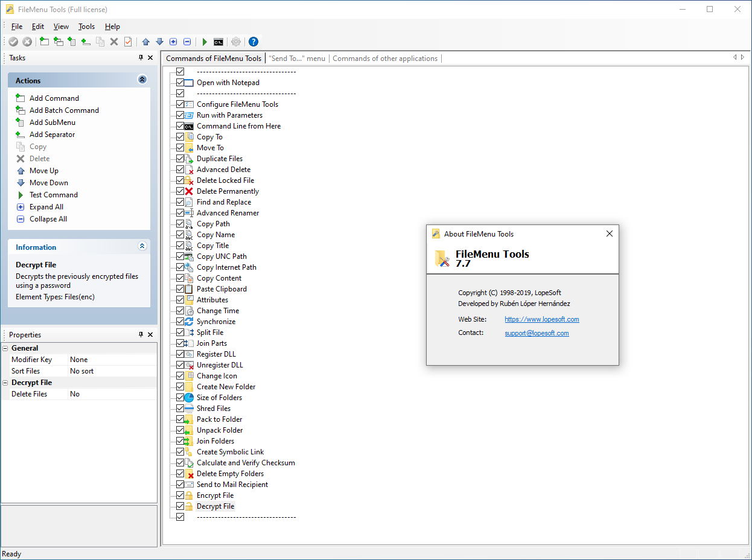The height and width of the screenshot is (560, 752).
Task: Open the Edit menu
Action: point(38,27)
